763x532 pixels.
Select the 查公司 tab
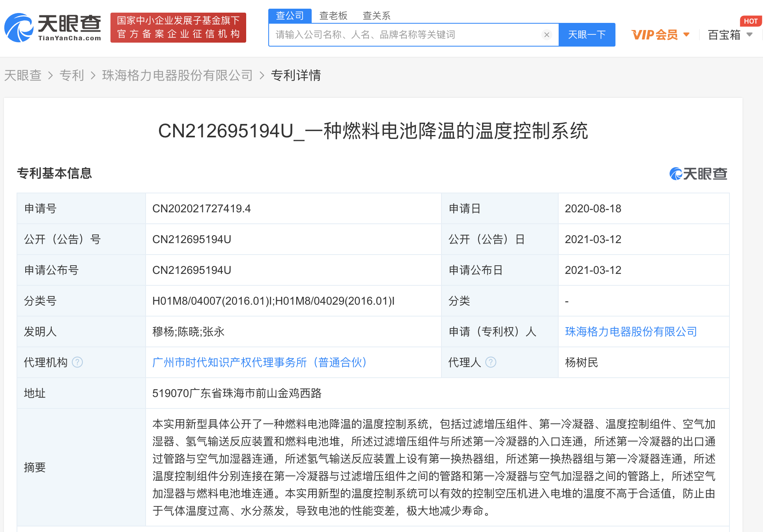pos(290,15)
